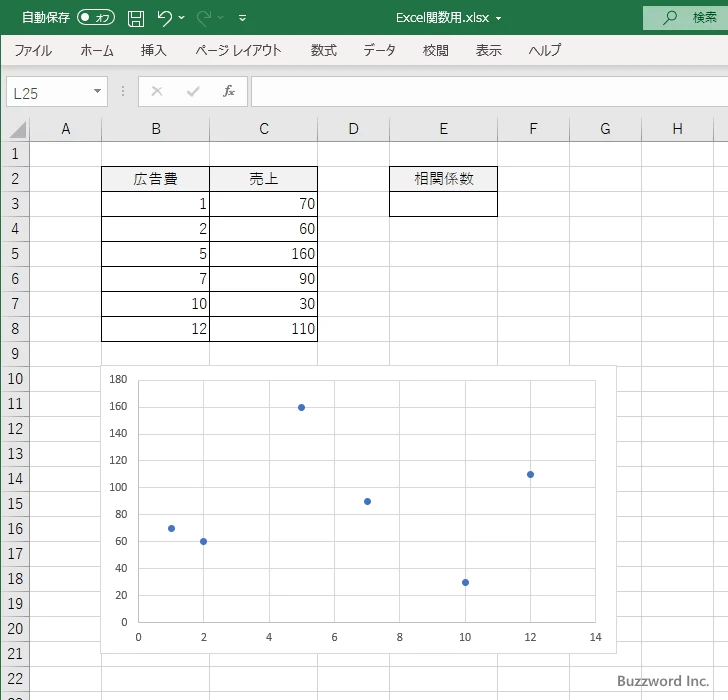Click cell C6 with value 90
This screenshot has height=700, width=728.
pos(264,279)
